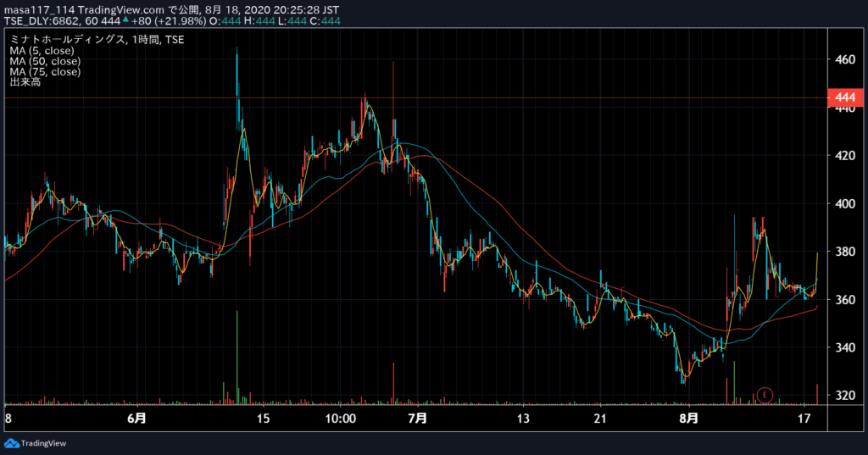Click the 8月 time axis label
This screenshot has width=868, height=455.
point(688,419)
